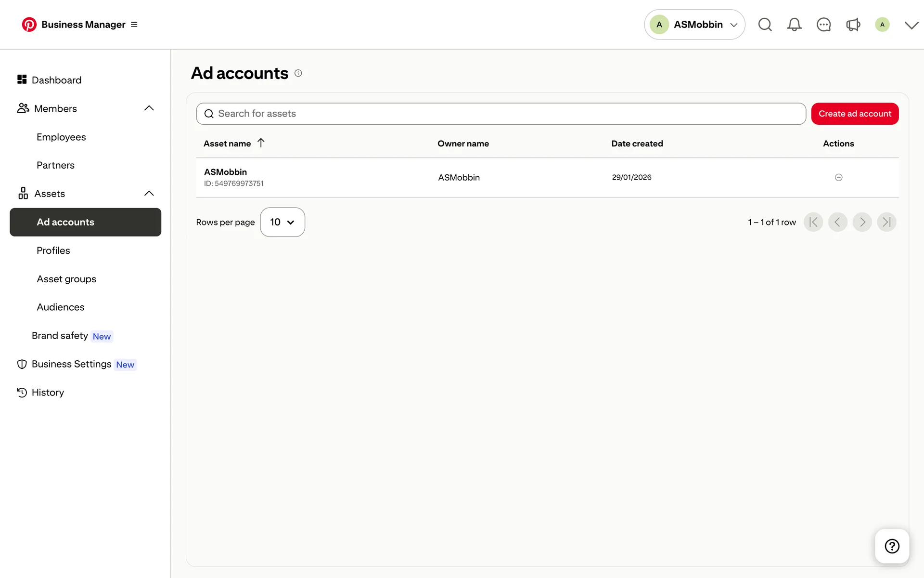924x578 pixels.
Task: Expand the top-right account chevron menu
Action: click(911, 25)
